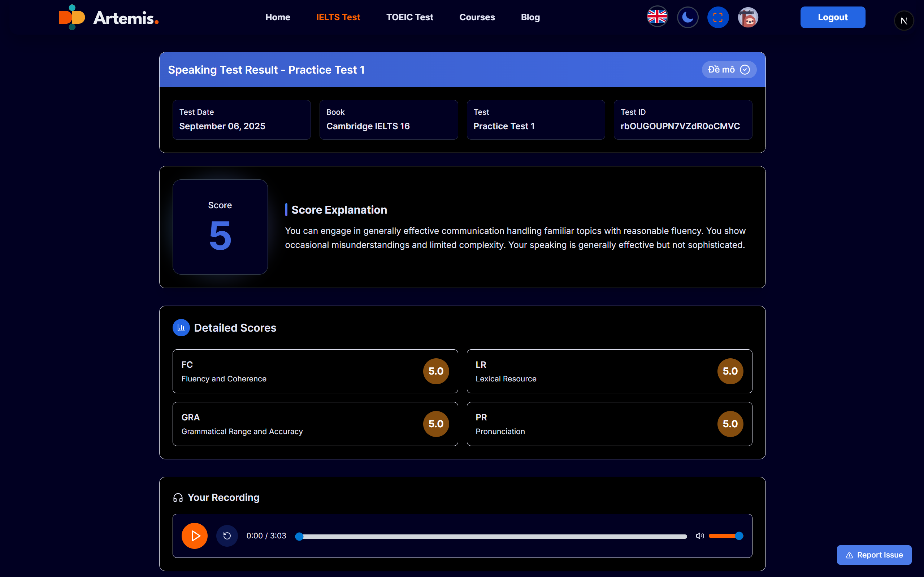The image size is (924, 577).
Task: Click the Logout button
Action: [x=832, y=17]
